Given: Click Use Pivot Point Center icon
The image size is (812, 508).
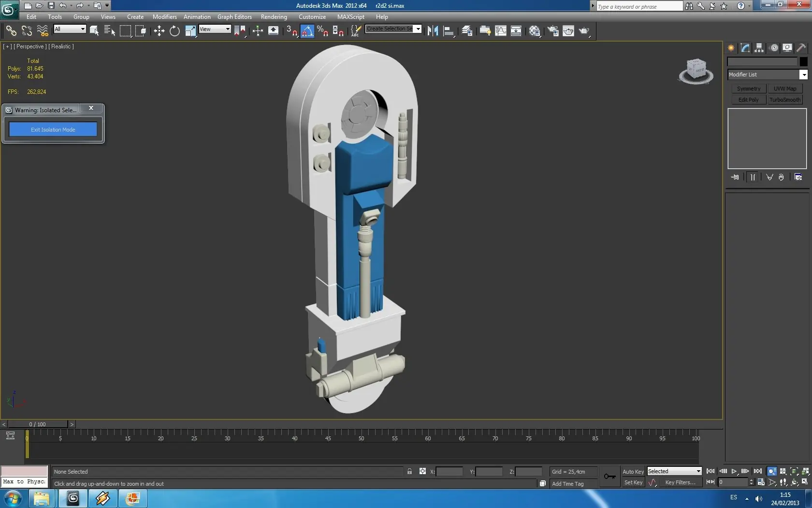Looking at the screenshot, I should pos(240,31).
